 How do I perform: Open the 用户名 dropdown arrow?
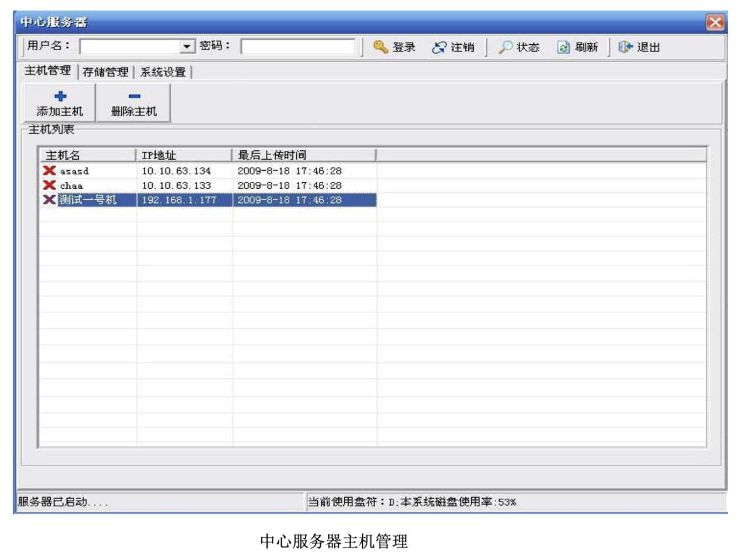click(x=187, y=47)
